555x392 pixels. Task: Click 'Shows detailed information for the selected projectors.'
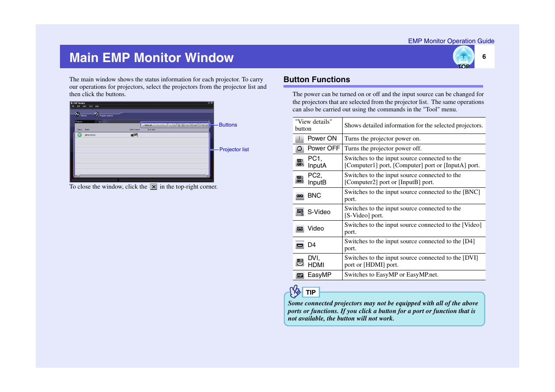(414, 125)
